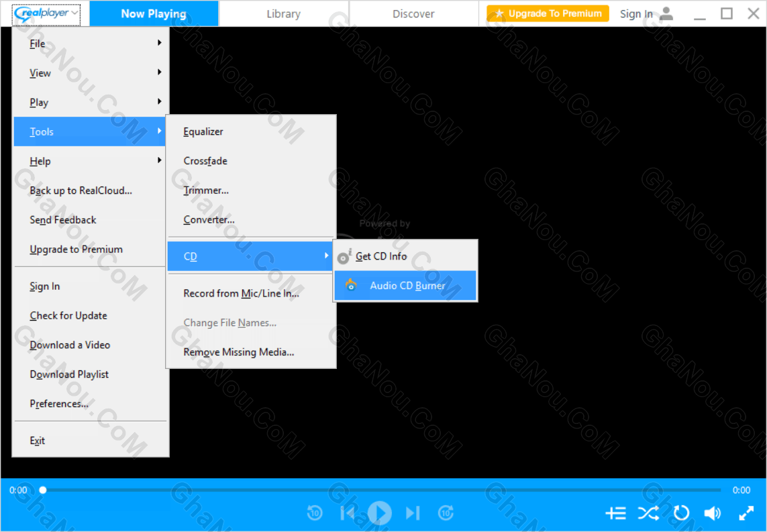Skip forward 10 seconds
The image size is (767, 532).
point(446,513)
